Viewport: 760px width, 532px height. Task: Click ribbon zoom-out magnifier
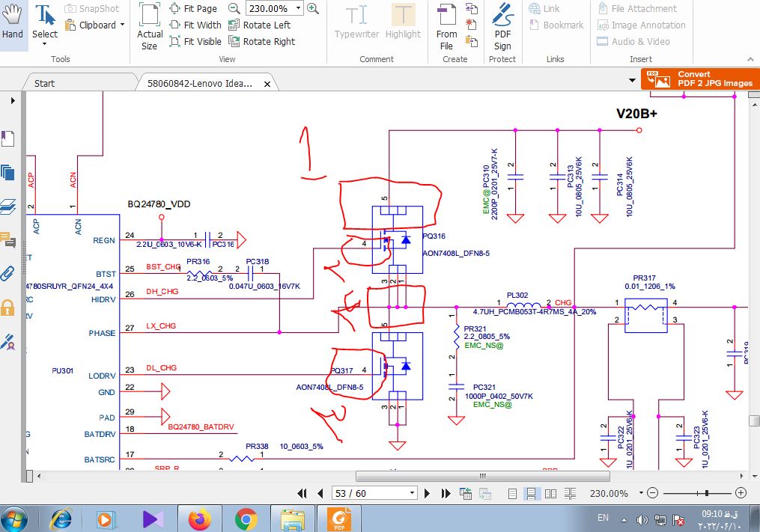point(234,8)
